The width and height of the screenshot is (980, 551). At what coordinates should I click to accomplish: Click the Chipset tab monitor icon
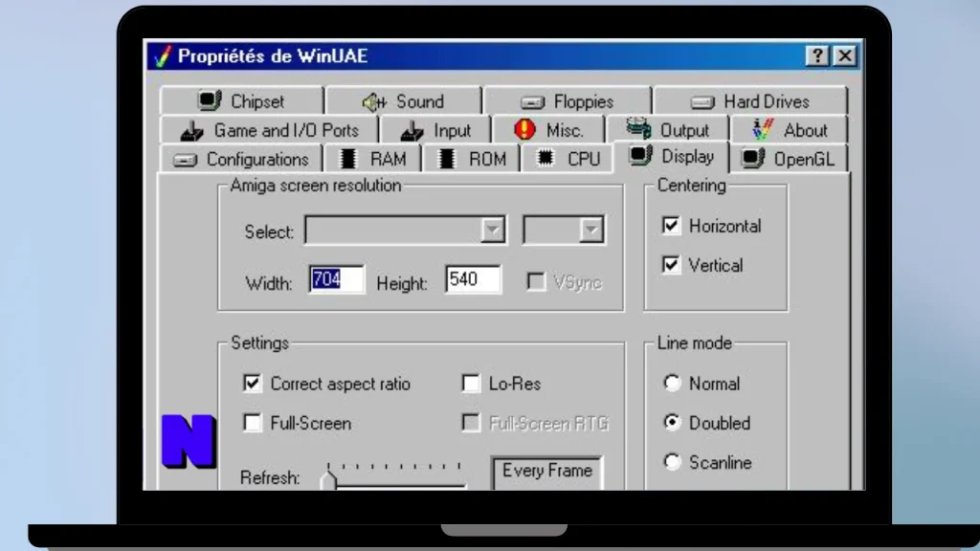tap(210, 100)
